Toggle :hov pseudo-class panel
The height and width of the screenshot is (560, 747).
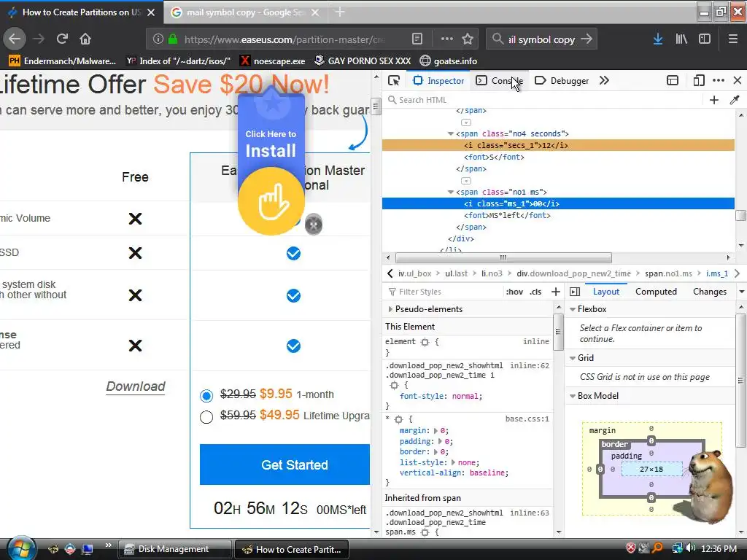pyautogui.click(x=514, y=292)
